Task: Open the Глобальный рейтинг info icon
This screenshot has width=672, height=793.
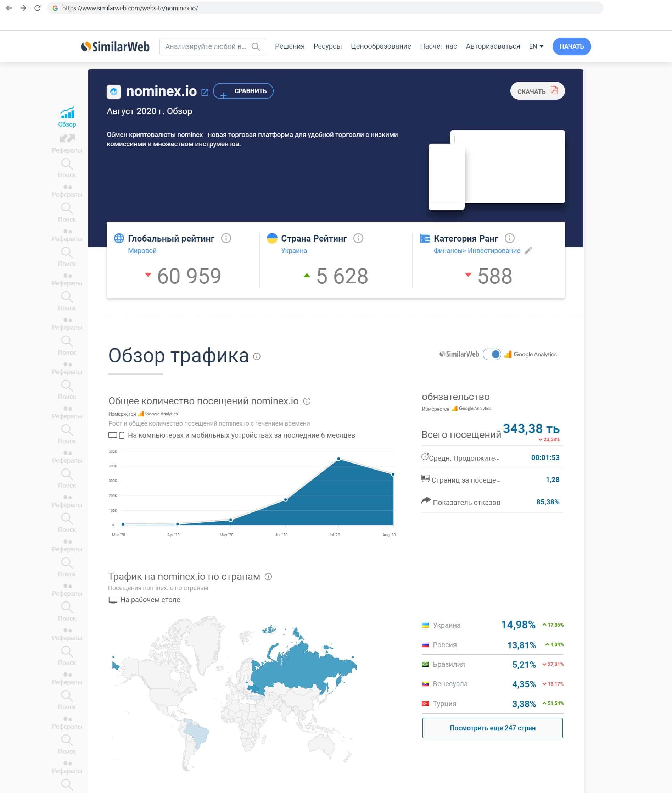Action: click(x=226, y=238)
